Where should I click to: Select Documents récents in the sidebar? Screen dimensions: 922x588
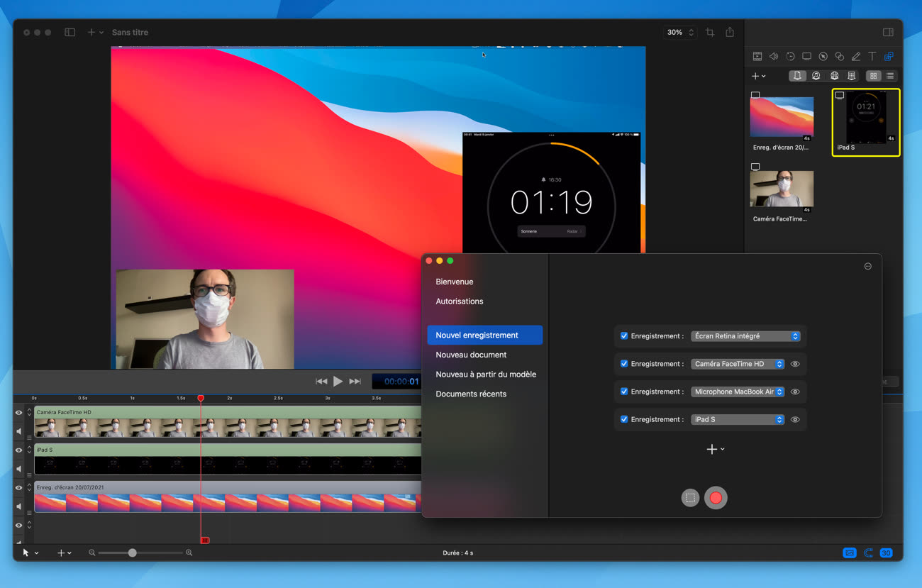[x=471, y=394]
